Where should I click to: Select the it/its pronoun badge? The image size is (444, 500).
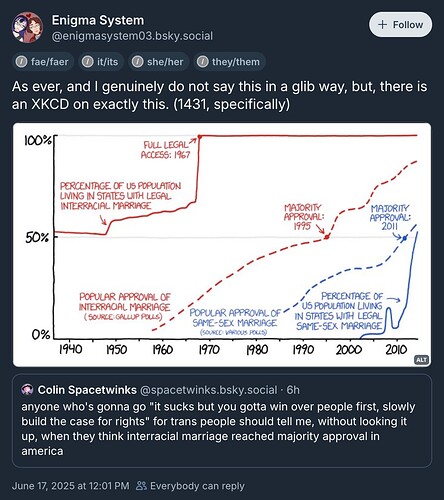(x=101, y=62)
